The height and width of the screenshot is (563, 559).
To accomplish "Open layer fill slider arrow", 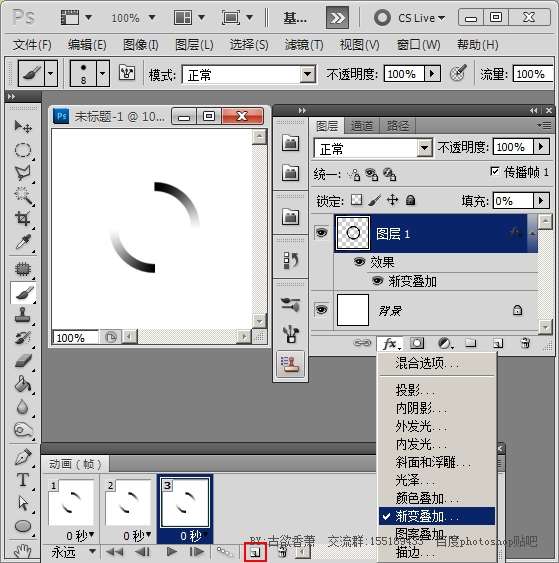I will tap(541, 200).
